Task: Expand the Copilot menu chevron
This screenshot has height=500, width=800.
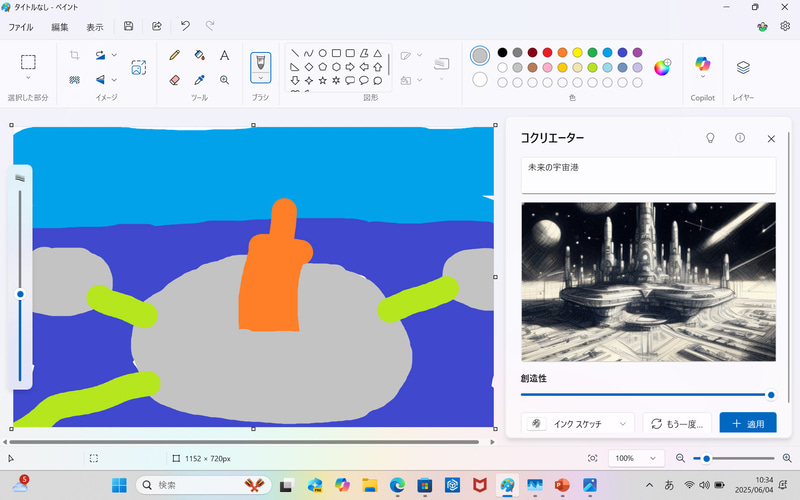Action: (703, 77)
